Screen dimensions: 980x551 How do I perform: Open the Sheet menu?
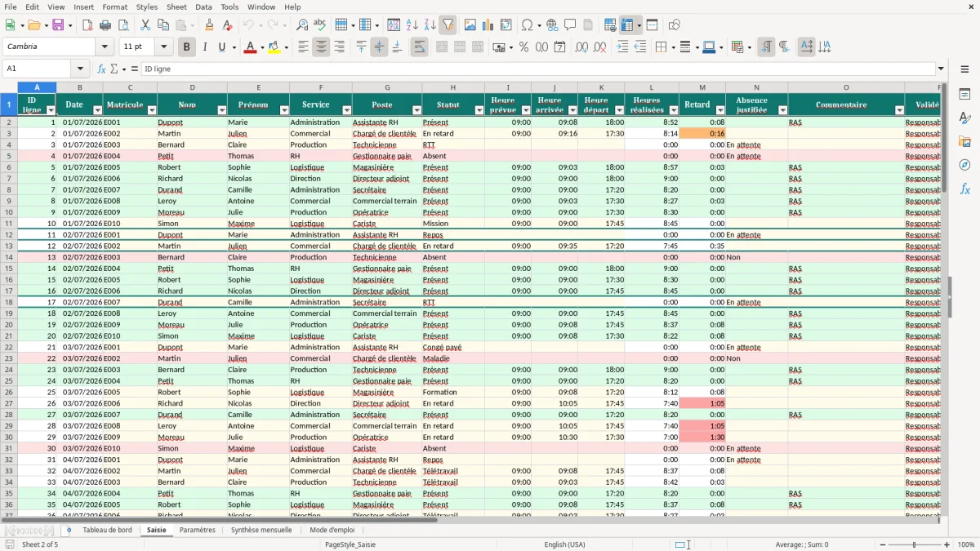click(176, 7)
